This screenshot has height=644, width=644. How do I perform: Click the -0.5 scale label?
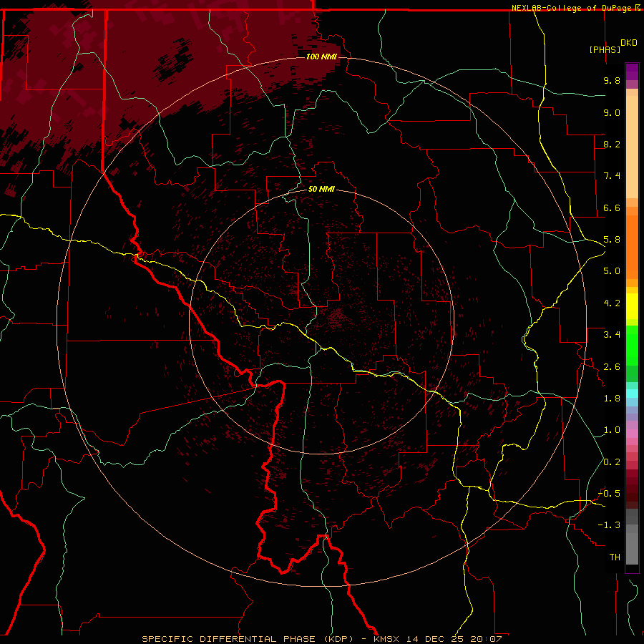tap(609, 493)
